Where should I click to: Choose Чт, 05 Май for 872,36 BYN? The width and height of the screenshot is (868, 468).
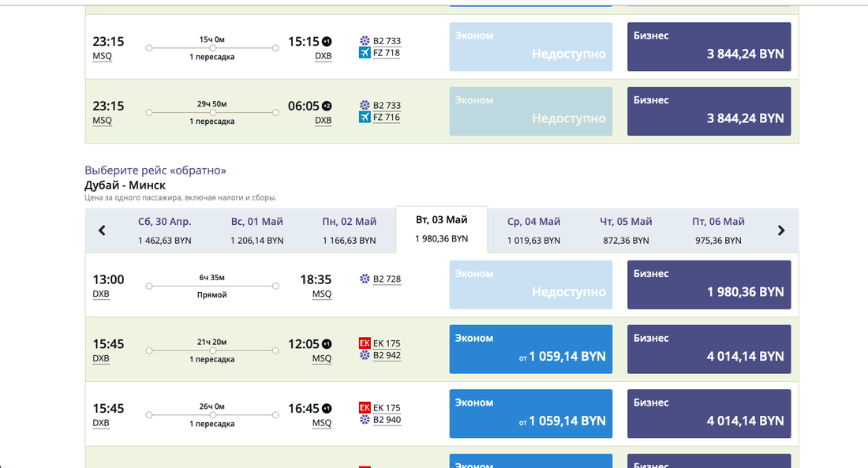point(626,230)
